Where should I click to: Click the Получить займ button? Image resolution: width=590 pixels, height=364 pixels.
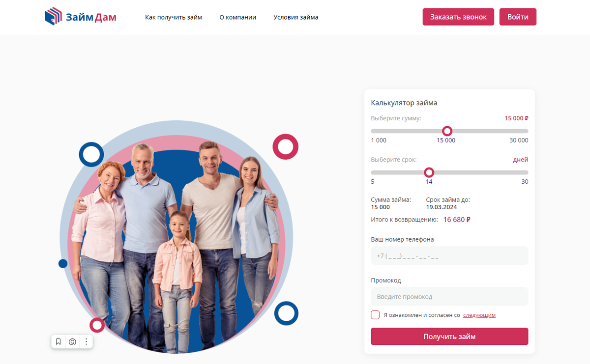pos(449,336)
